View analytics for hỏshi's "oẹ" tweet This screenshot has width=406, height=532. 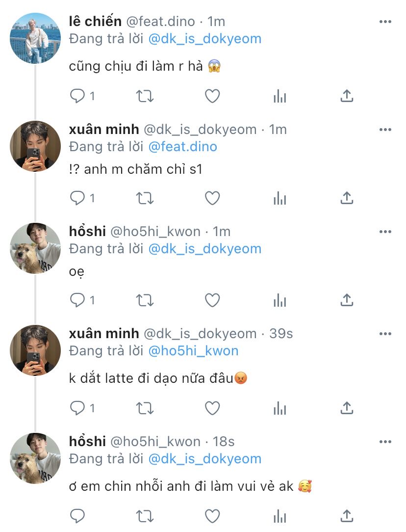coord(279,299)
